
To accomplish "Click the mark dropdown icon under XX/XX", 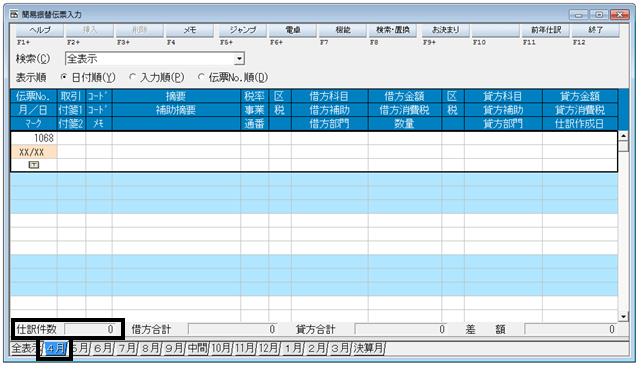I will pos(34,165).
